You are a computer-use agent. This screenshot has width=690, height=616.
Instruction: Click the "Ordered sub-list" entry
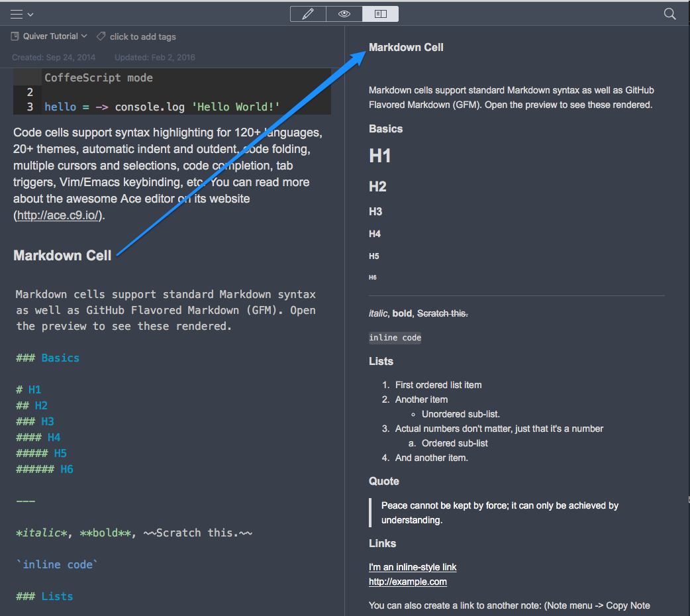coord(454,443)
